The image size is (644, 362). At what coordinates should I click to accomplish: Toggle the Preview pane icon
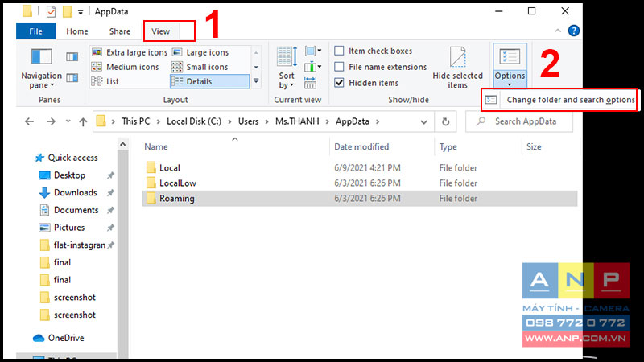(72, 56)
